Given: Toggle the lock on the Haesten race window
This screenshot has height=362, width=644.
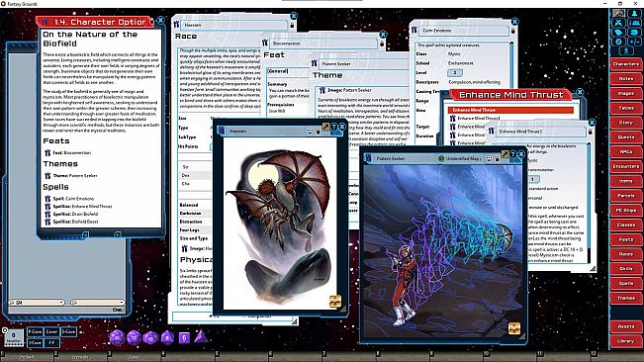Looking at the screenshot, I should coord(292,26).
